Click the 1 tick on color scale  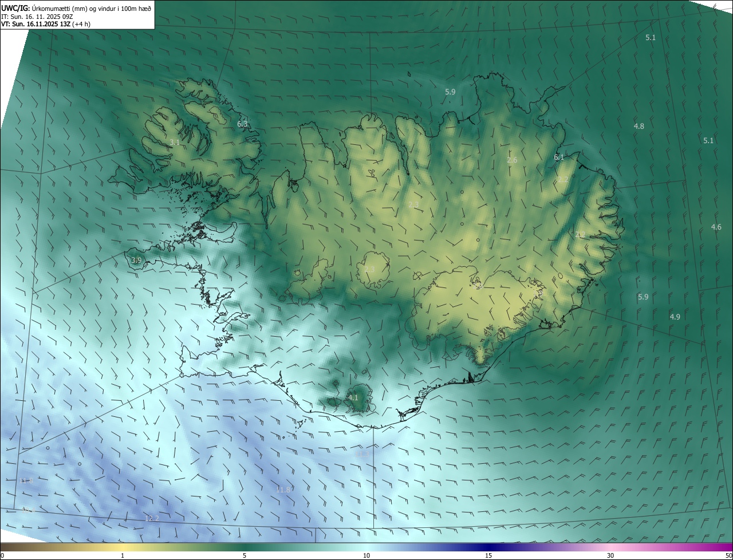pyautogui.click(x=123, y=555)
